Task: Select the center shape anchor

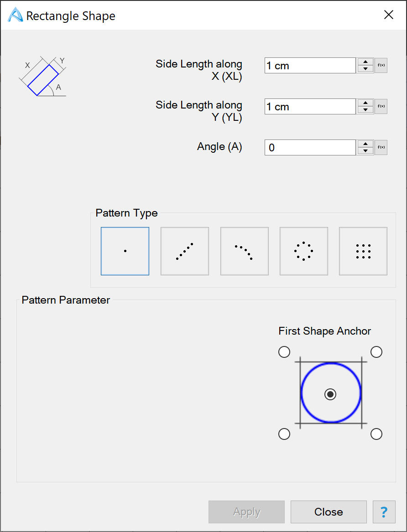Action: coord(330,394)
